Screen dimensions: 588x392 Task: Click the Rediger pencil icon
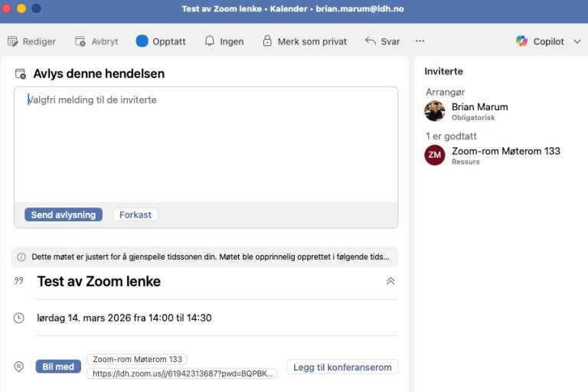[x=13, y=41]
